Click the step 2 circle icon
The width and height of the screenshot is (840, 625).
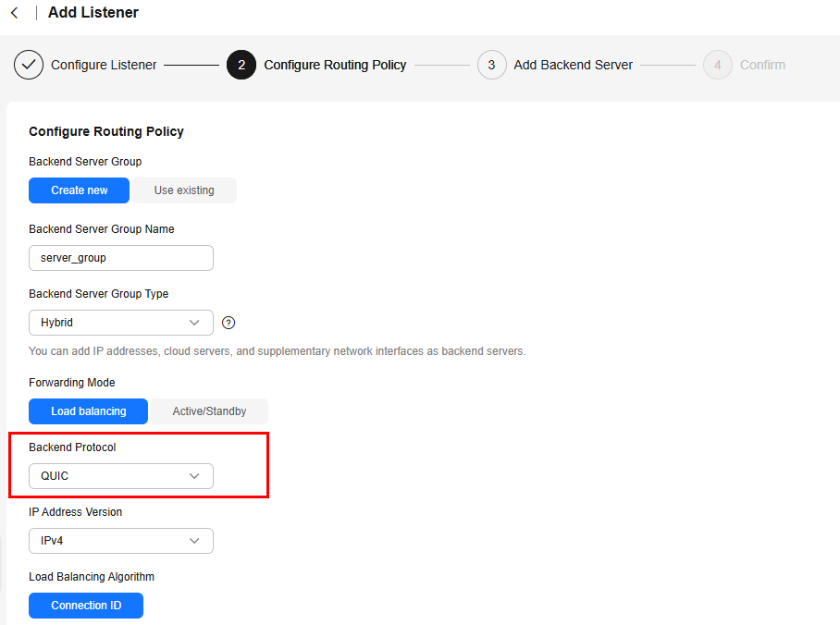point(241,65)
